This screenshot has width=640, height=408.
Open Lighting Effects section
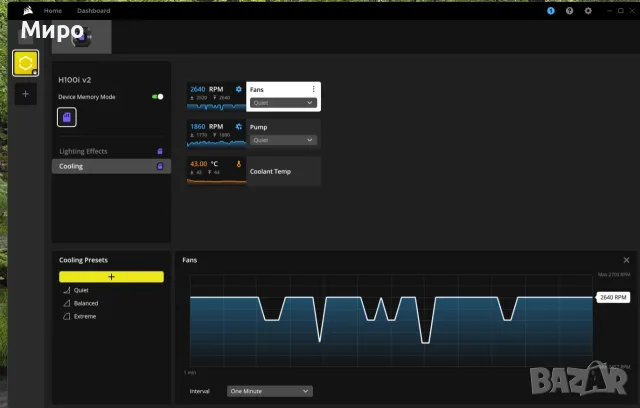111,151
